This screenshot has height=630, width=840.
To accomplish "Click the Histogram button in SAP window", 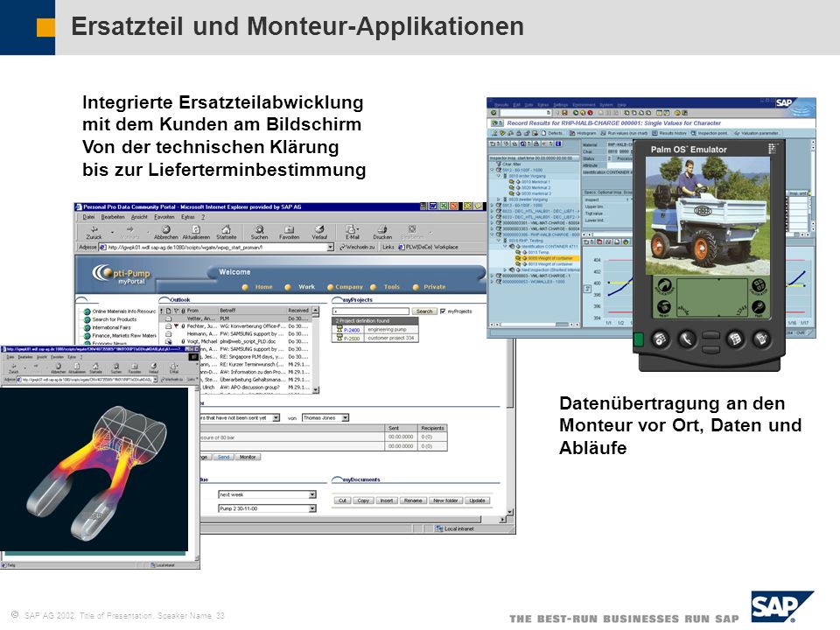I will [583, 133].
